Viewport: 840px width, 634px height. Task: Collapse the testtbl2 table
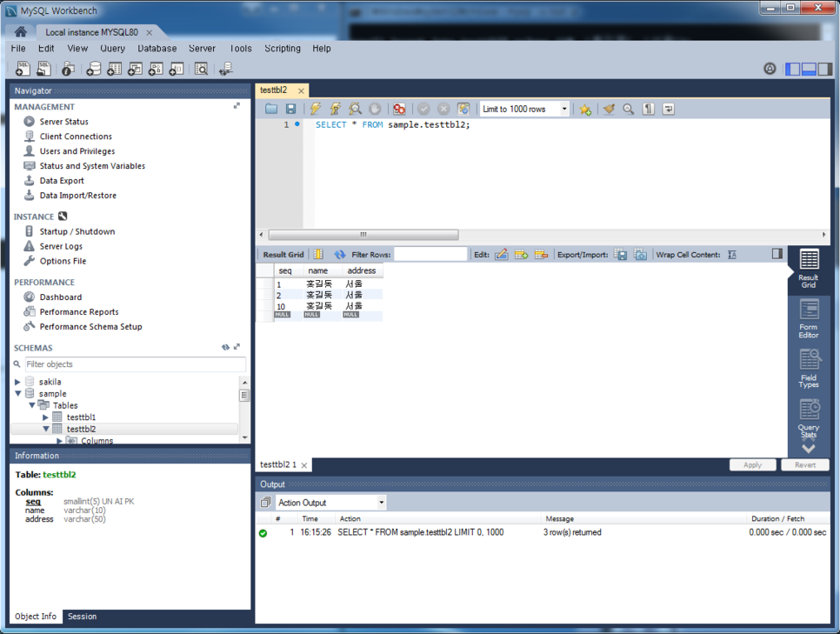(45, 429)
